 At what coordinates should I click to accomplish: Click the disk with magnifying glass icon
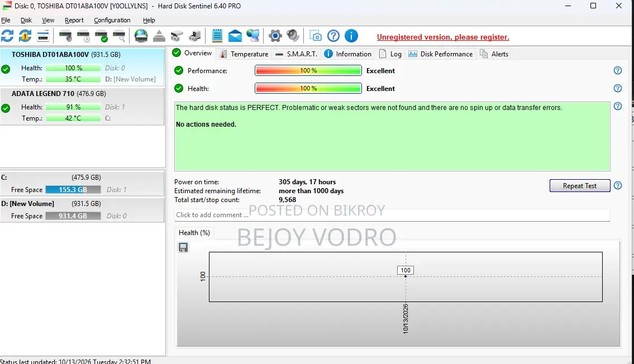pyautogui.click(x=119, y=36)
